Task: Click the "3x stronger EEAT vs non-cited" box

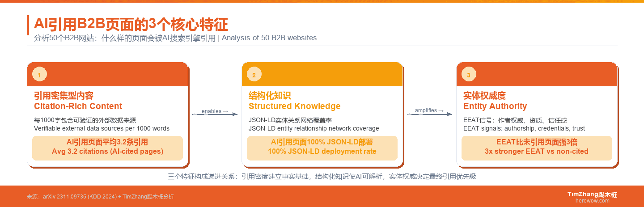Action: click(x=537, y=148)
